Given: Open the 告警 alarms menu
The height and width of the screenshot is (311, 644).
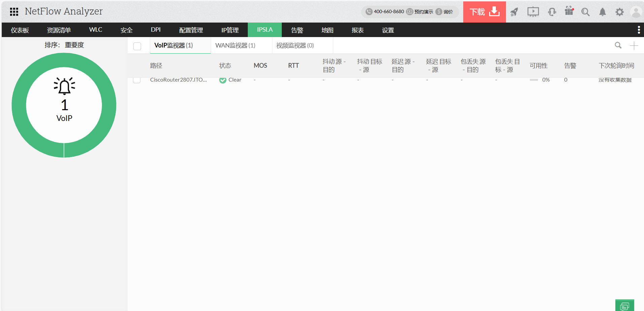Looking at the screenshot, I should tap(297, 30).
